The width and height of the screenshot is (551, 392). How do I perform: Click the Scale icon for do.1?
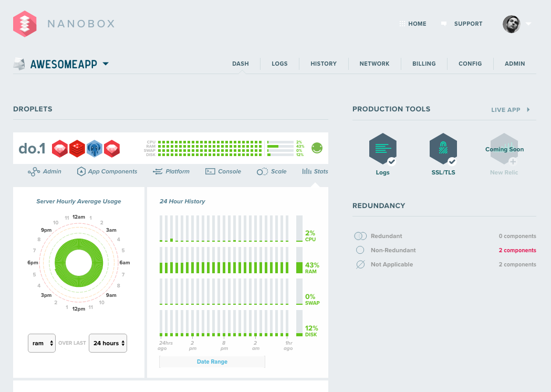[x=272, y=171]
